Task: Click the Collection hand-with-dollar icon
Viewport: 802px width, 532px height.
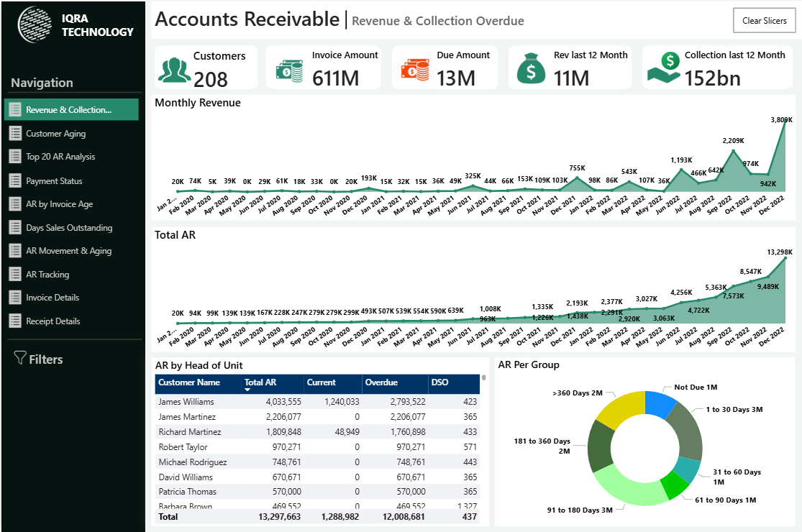Action: tap(662, 68)
